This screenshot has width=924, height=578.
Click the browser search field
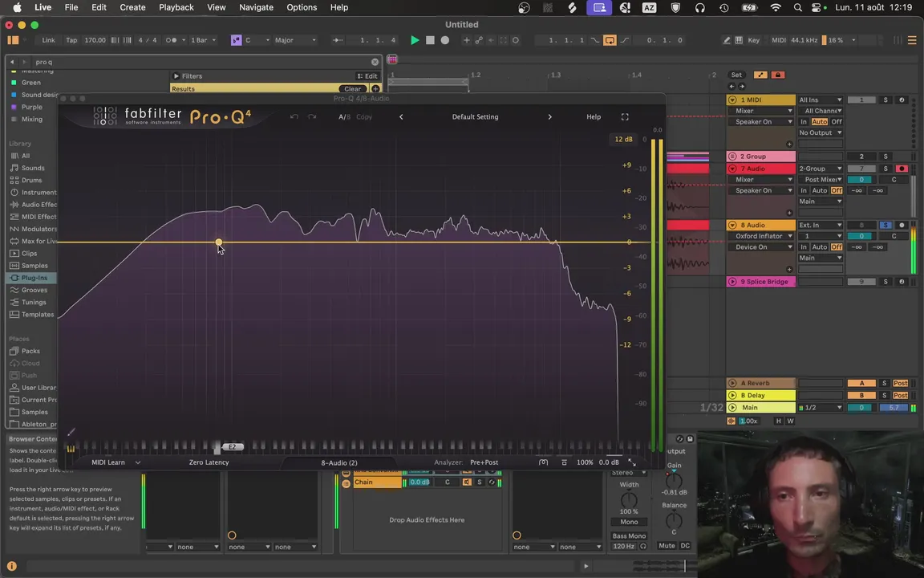click(201, 61)
